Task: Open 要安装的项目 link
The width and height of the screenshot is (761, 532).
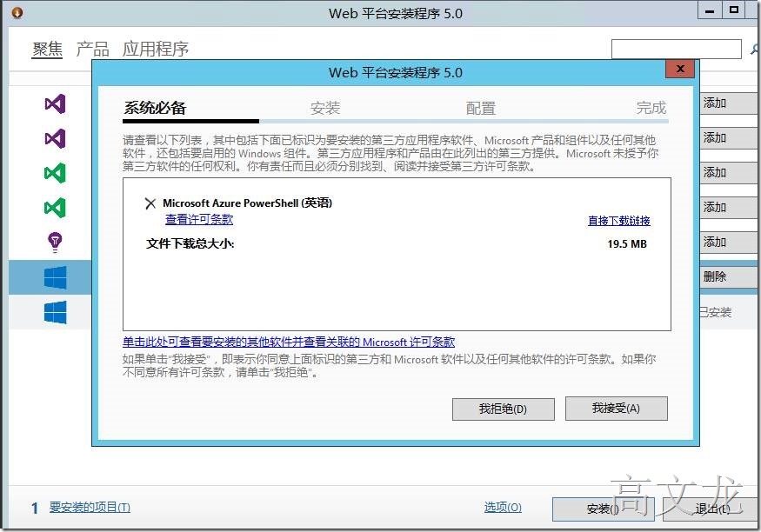Action: [x=90, y=508]
